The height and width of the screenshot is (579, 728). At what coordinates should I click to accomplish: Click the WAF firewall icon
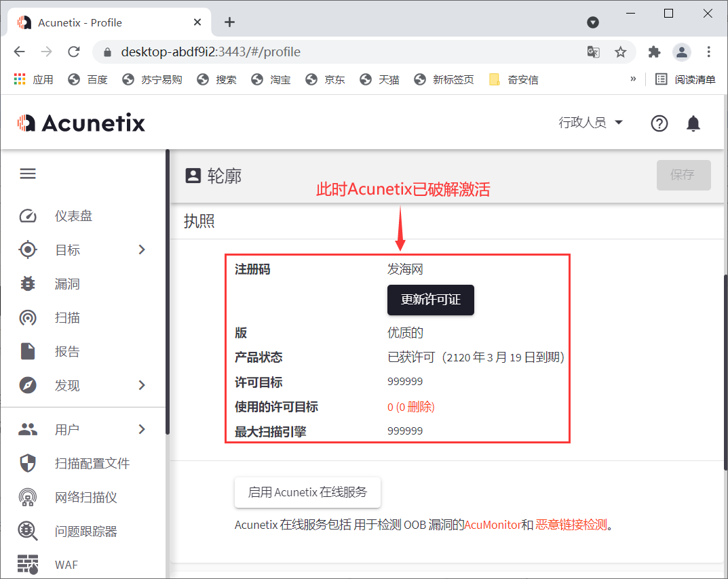[x=28, y=565]
